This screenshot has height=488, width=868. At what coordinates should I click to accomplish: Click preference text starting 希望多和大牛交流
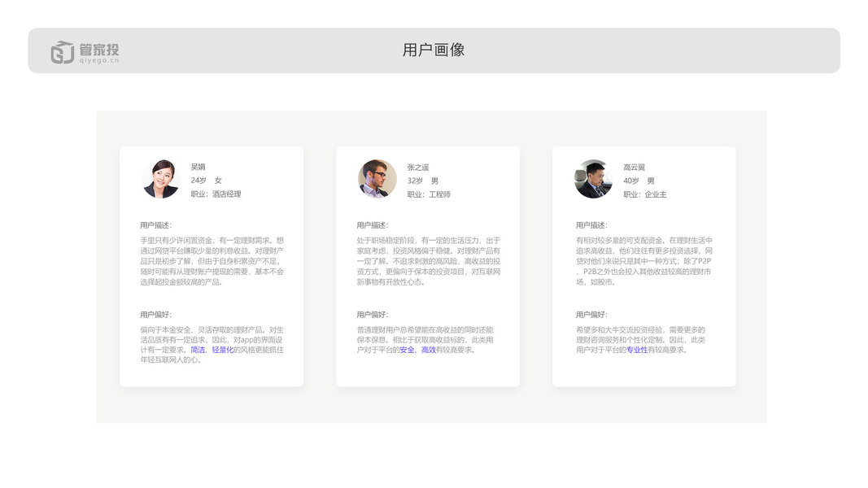coord(640,340)
